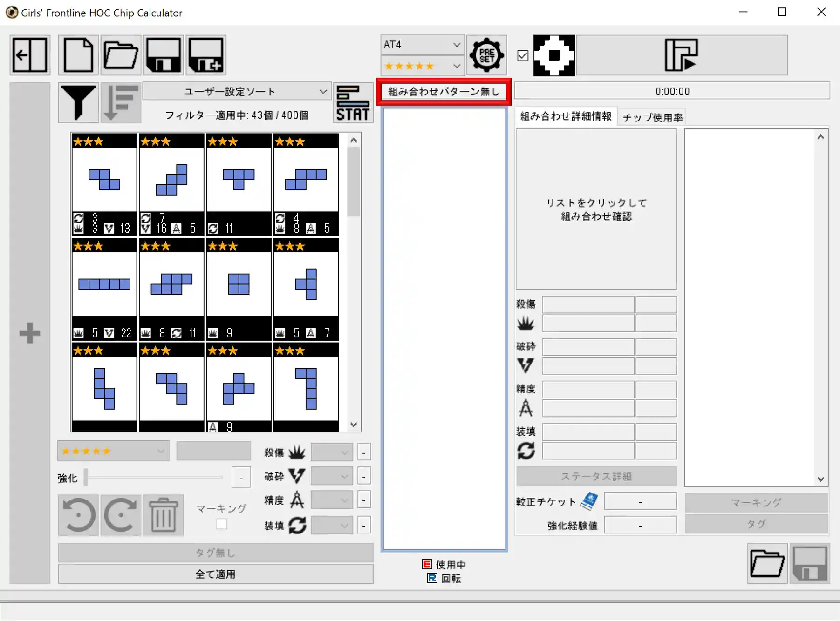Open the STAT display settings icon
This screenshot has width=840, height=621.
tap(353, 103)
